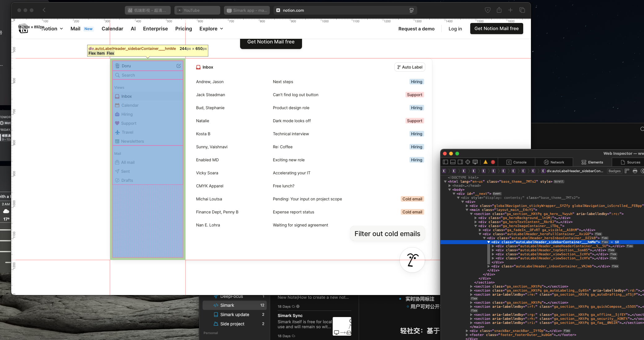
Task: Click the Scroll badge on the html element
Action: tap(559, 181)
